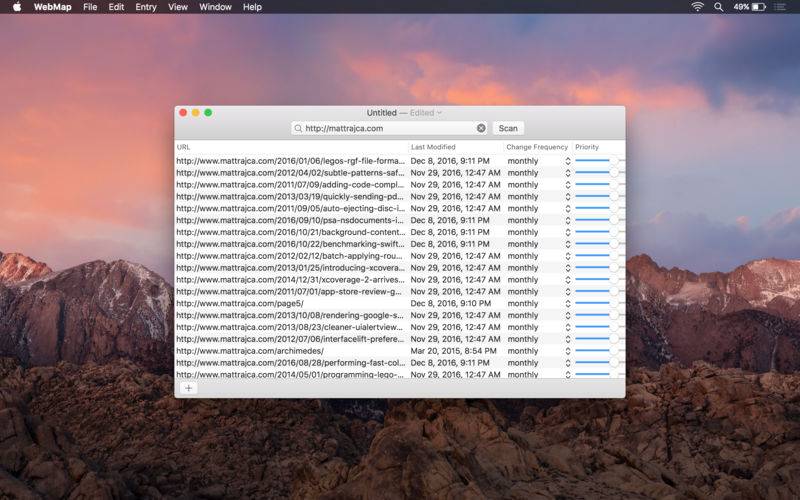Sort by the Change Frequency column header
This screenshot has width=800, height=500.
click(x=538, y=147)
